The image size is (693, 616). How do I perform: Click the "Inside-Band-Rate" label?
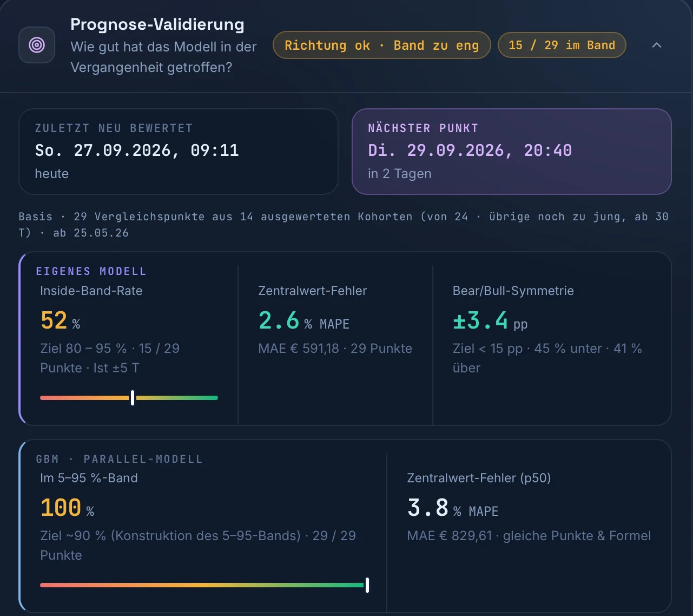coord(91,291)
